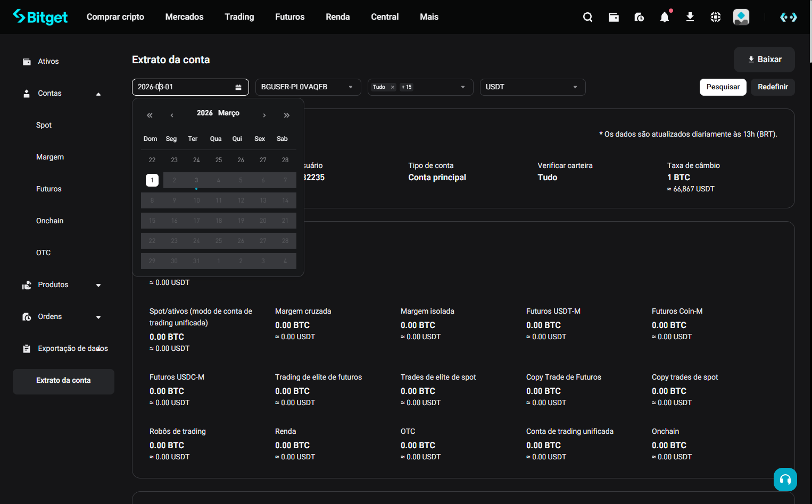Open the search magnifier icon
The height and width of the screenshot is (504, 812).
(588, 17)
